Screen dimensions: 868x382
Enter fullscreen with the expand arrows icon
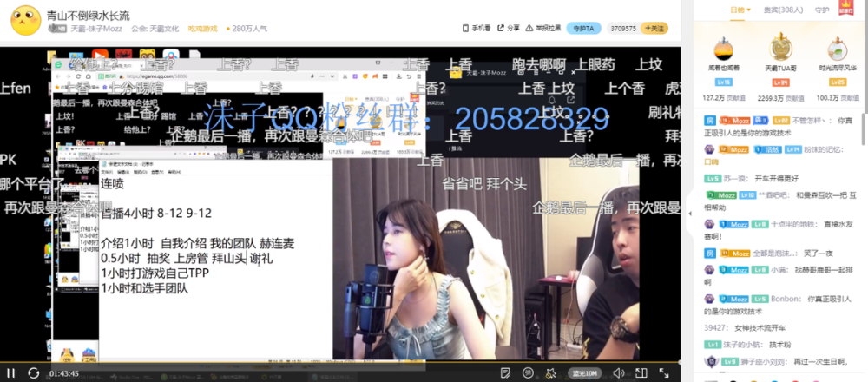664,373
